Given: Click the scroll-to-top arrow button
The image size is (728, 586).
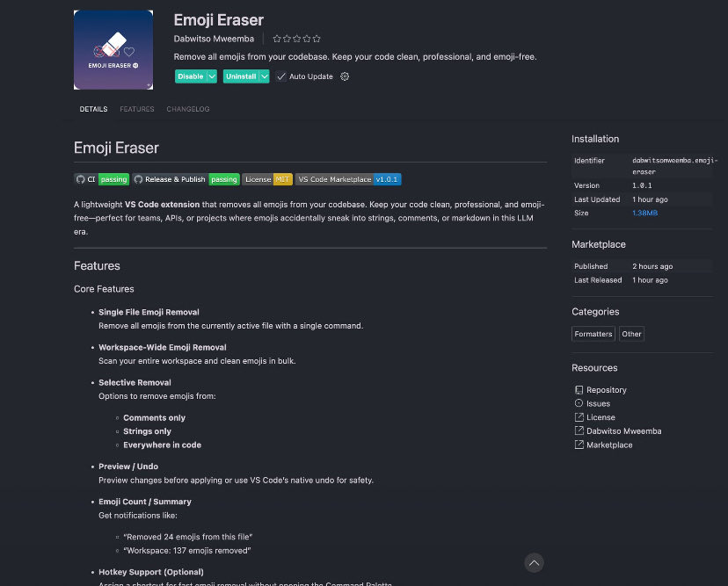Looking at the screenshot, I should 534,562.
